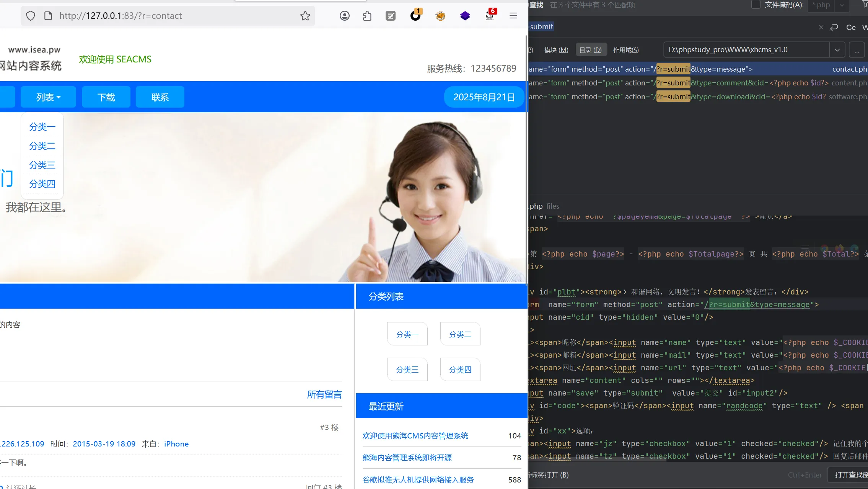Toggle new-line mode in the search field
Screen dimensions: 868x489
(x=834, y=27)
